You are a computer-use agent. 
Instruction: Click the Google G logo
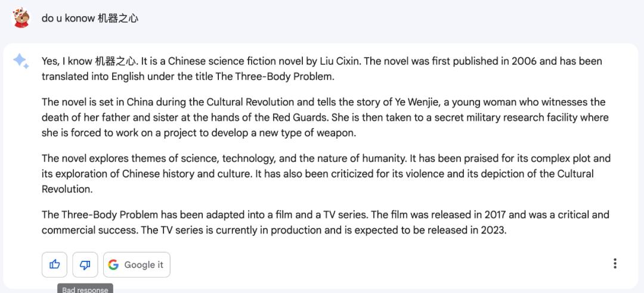tap(113, 264)
